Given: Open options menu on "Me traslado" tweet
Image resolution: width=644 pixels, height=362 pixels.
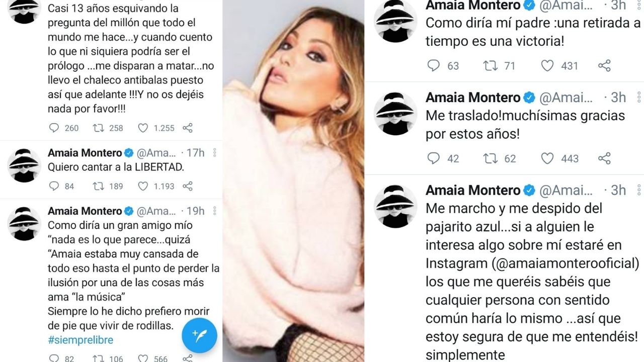Looking at the screenshot, I should (x=639, y=97).
